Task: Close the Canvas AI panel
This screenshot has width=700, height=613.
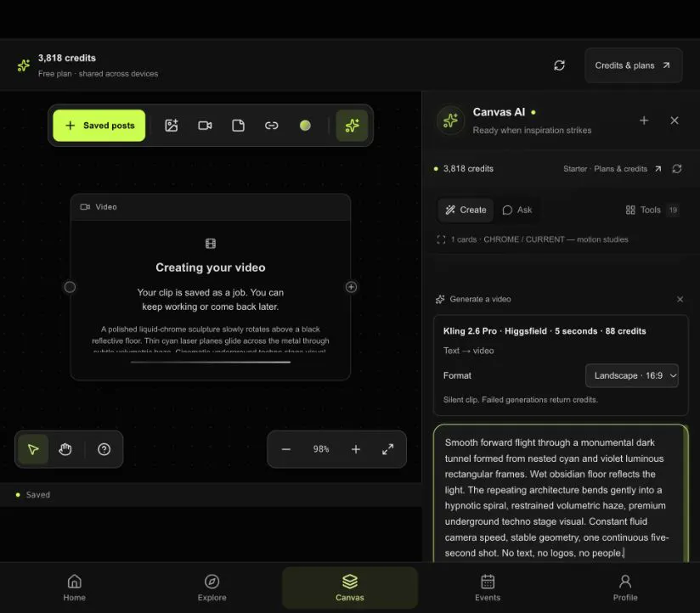Action: click(x=675, y=121)
